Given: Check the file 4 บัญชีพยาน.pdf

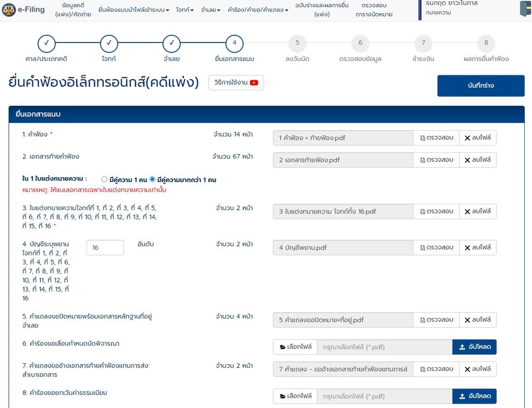Looking at the screenshot, I should point(436,247).
